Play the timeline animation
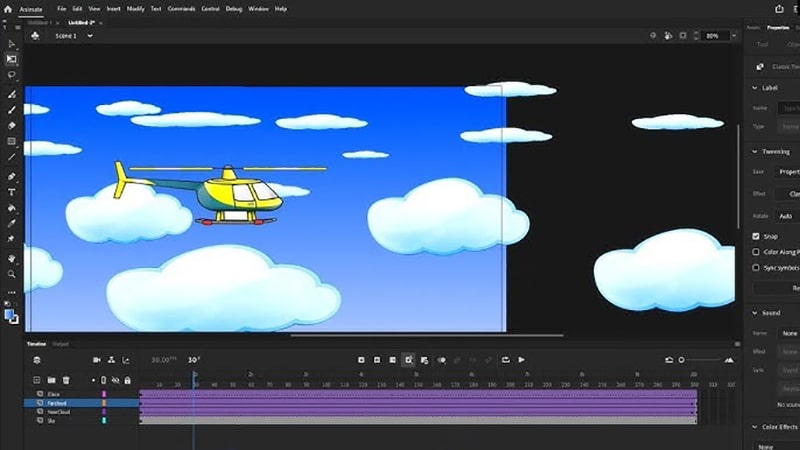The width and height of the screenshot is (800, 450). pos(521,360)
